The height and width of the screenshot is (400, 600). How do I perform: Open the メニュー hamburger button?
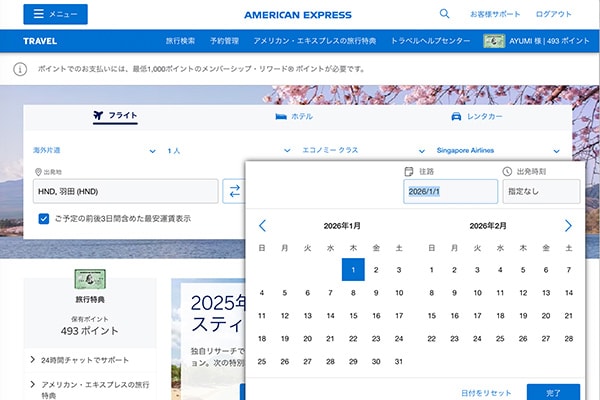pos(55,14)
